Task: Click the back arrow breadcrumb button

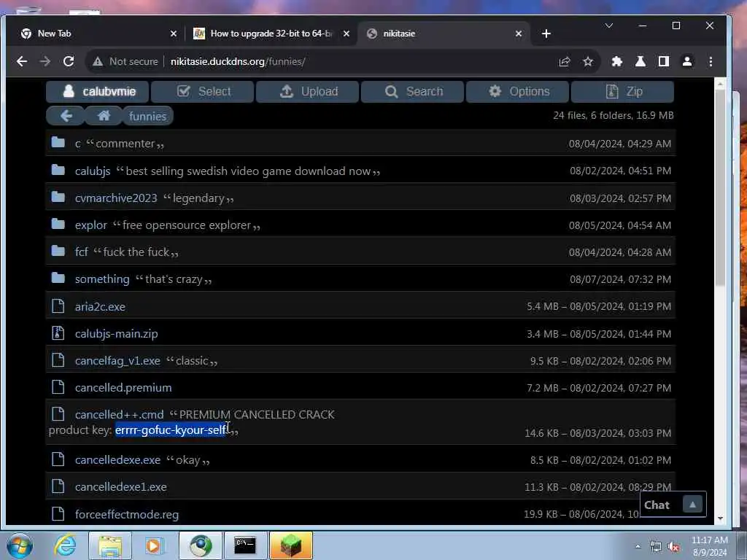Action: (x=66, y=116)
